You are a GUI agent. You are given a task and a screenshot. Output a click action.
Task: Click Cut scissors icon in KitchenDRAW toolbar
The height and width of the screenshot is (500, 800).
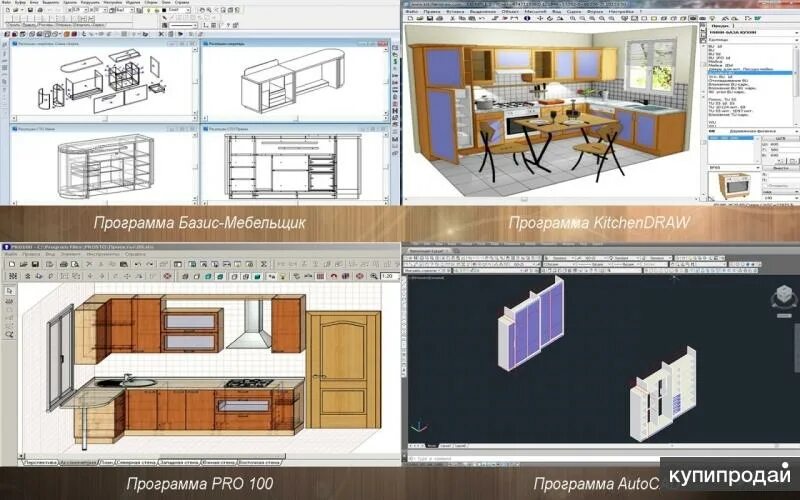click(451, 18)
